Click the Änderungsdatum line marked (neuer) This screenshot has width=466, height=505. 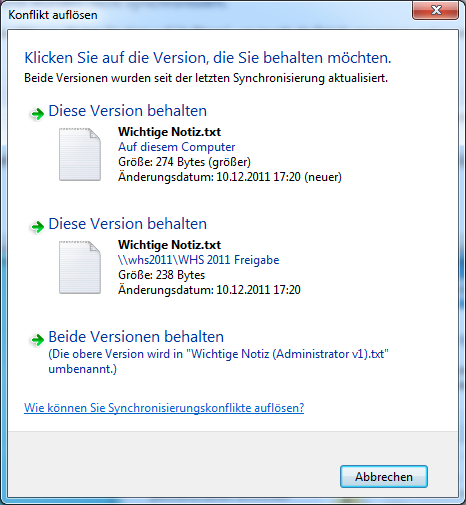click(x=230, y=177)
